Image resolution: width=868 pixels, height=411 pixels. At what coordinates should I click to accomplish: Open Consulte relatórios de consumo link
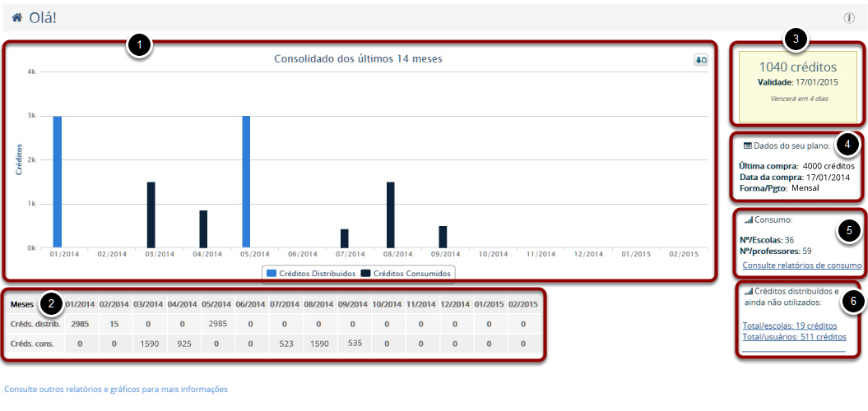pos(801,266)
